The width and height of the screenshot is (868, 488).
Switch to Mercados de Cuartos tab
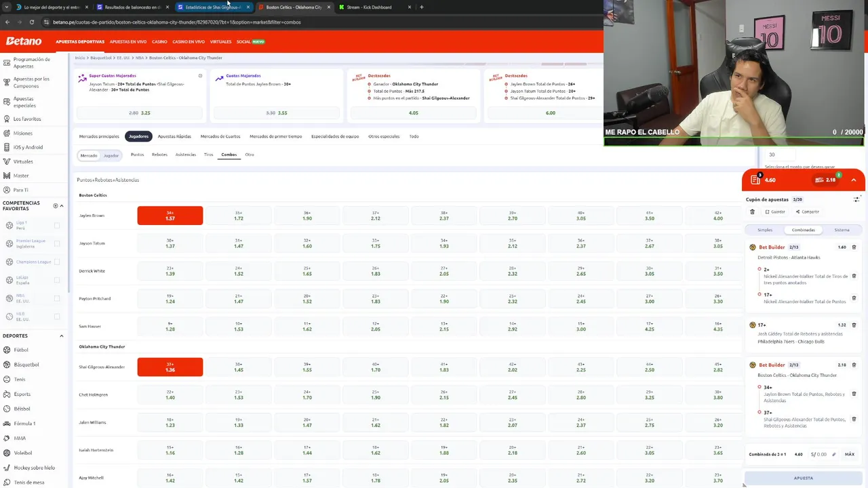(220, 136)
